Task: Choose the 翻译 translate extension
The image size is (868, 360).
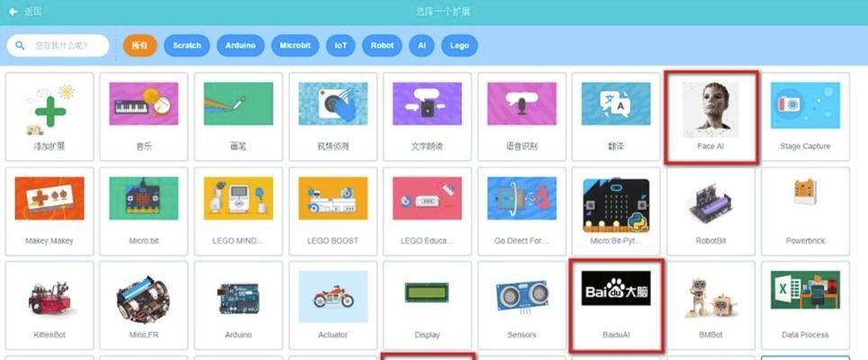Action: coord(616,117)
